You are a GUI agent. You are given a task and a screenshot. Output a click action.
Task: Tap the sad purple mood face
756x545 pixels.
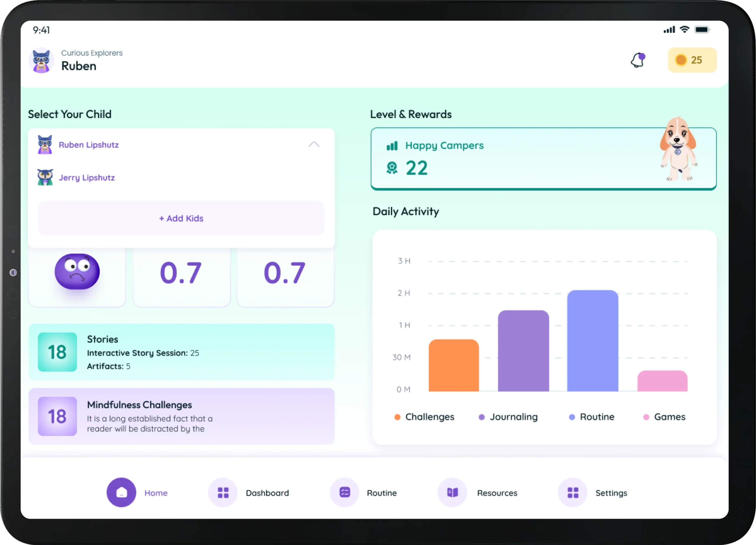(x=77, y=271)
